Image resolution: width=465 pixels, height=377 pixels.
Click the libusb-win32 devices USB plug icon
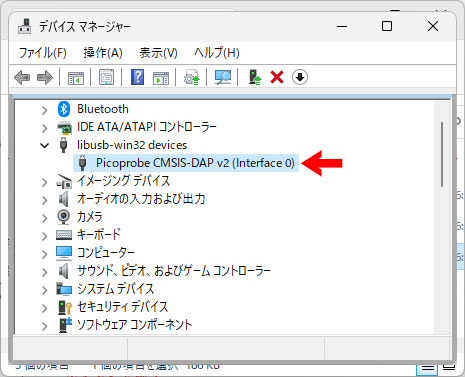pyautogui.click(x=63, y=145)
